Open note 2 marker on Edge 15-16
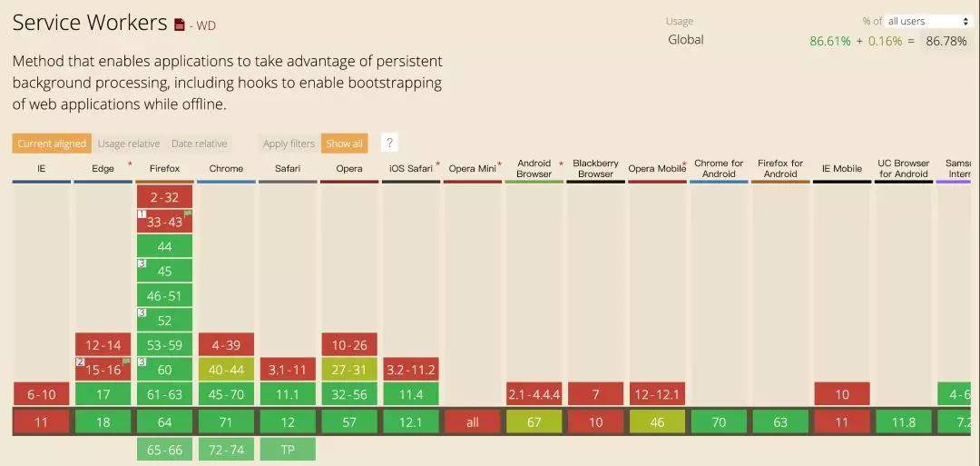The width and height of the screenshot is (980, 466). point(80,362)
